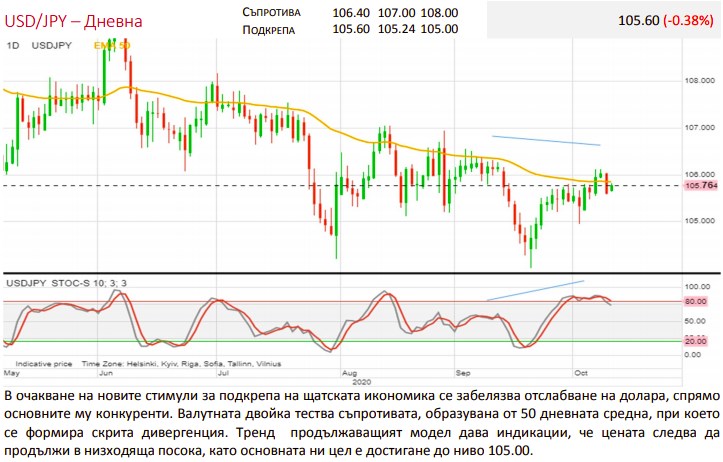Image resolution: width=723 pixels, height=462 pixels.
Task: Click the stochastic 80.00 level tag
Action: point(695,302)
